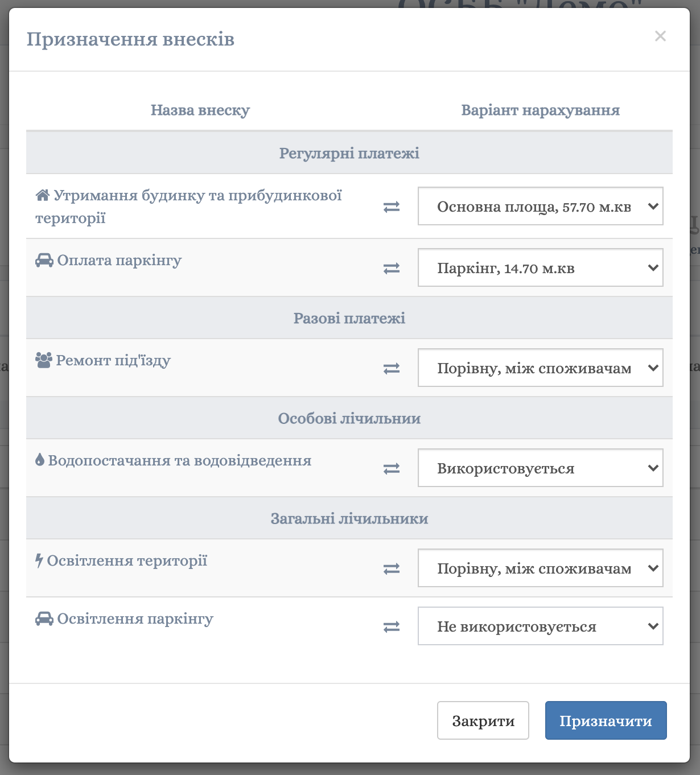The height and width of the screenshot is (775, 700).
Task: Click the car icon beside Оплата паркінгу
Action: (x=44, y=261)
